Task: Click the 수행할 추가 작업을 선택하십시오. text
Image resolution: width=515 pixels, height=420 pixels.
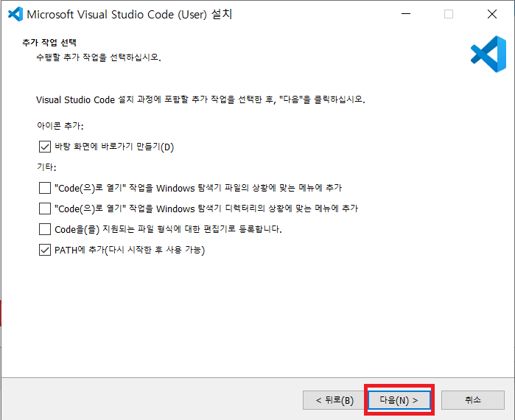Action: coord(99,57)
